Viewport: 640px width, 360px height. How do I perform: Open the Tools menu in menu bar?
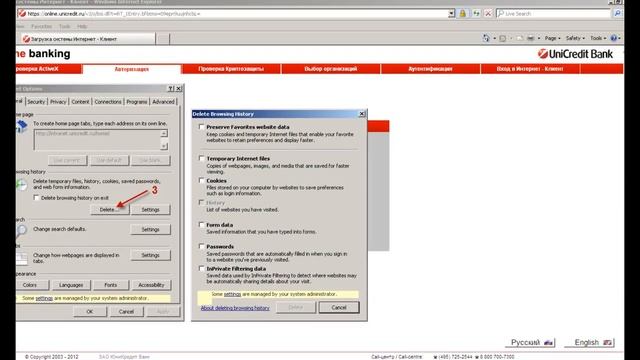(x=64, y=27)
